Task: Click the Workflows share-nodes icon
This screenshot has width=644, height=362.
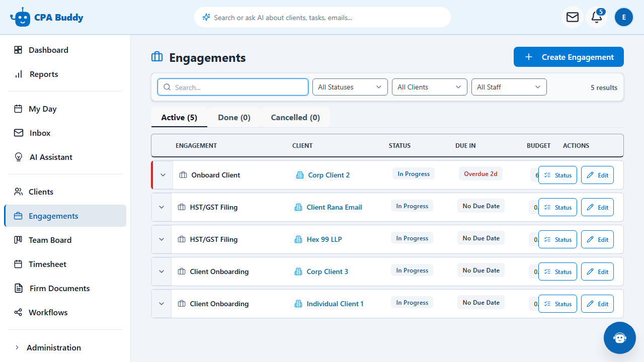Action: tap(18, 312)
